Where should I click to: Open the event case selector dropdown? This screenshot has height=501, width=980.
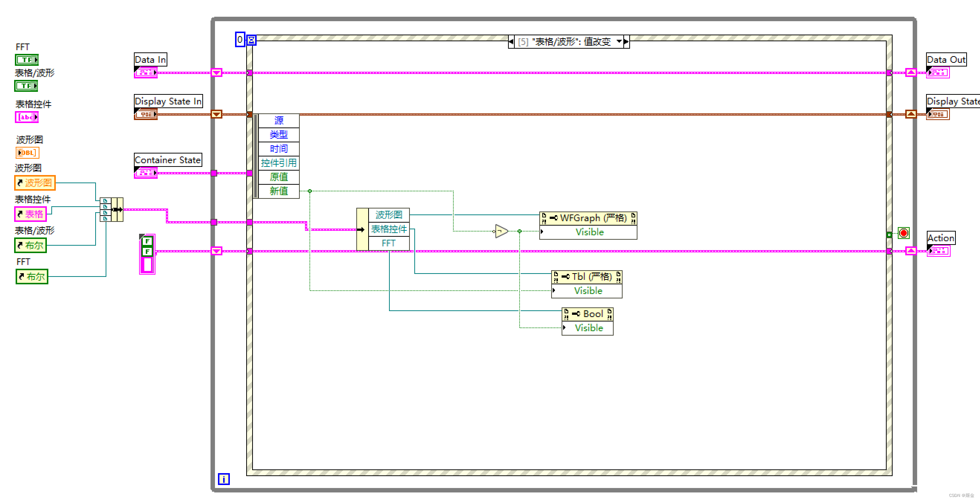coord(620,42)
